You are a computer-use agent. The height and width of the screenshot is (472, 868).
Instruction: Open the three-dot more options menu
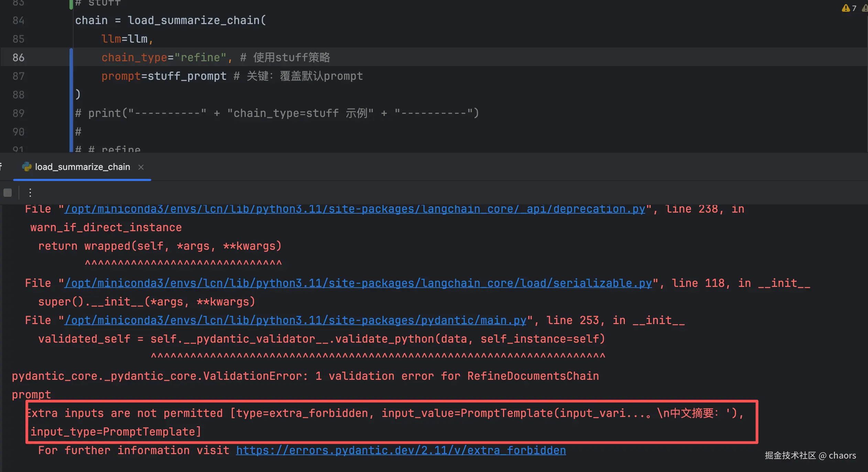(30, 192)
